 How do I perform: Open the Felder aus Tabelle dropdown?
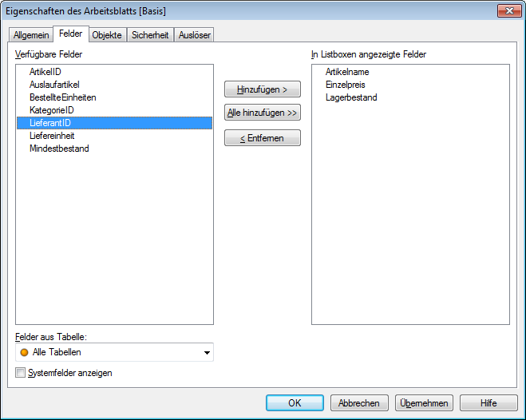[x=207, y=352]
